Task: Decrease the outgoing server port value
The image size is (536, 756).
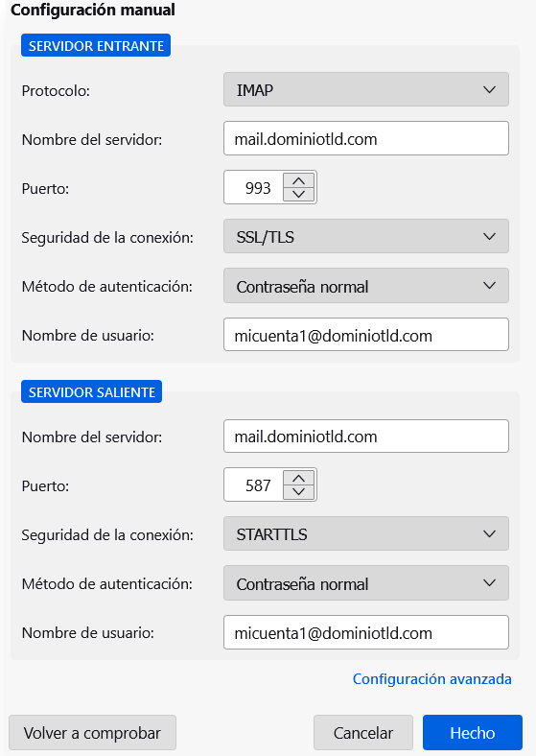Action: [x=299, y=492]
